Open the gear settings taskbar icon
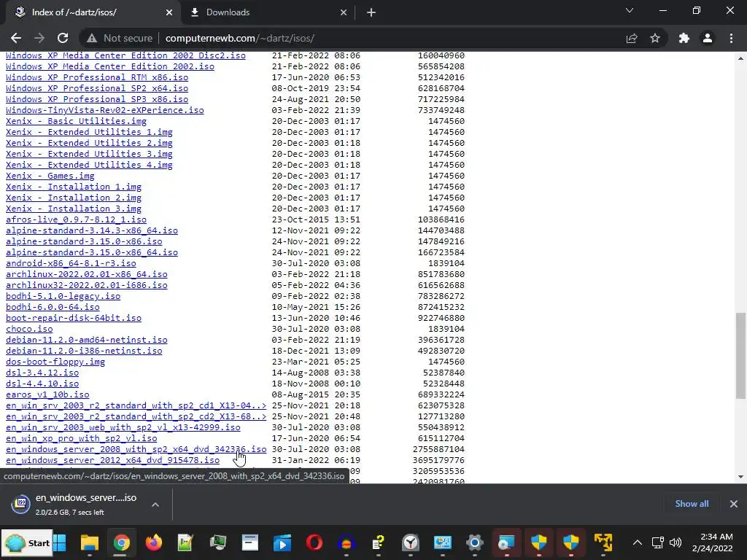747x560 pixels. pyautogui.click(x=474, y=542)
